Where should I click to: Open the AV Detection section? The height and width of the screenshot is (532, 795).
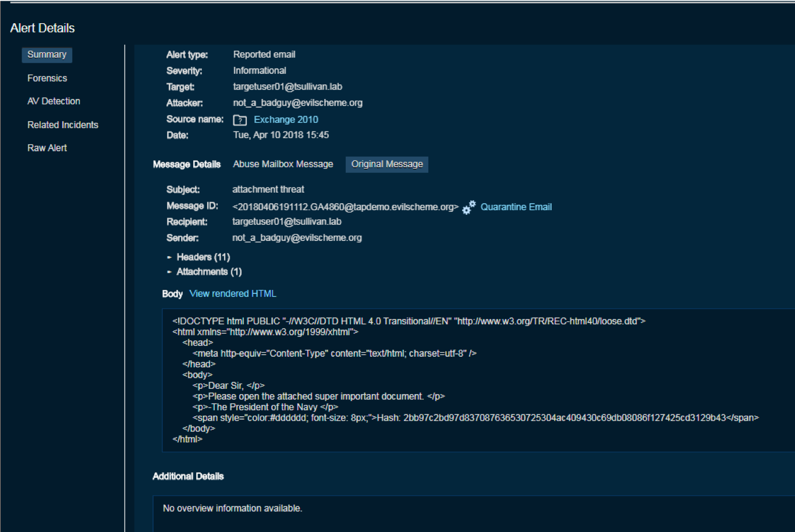(54, 101)
